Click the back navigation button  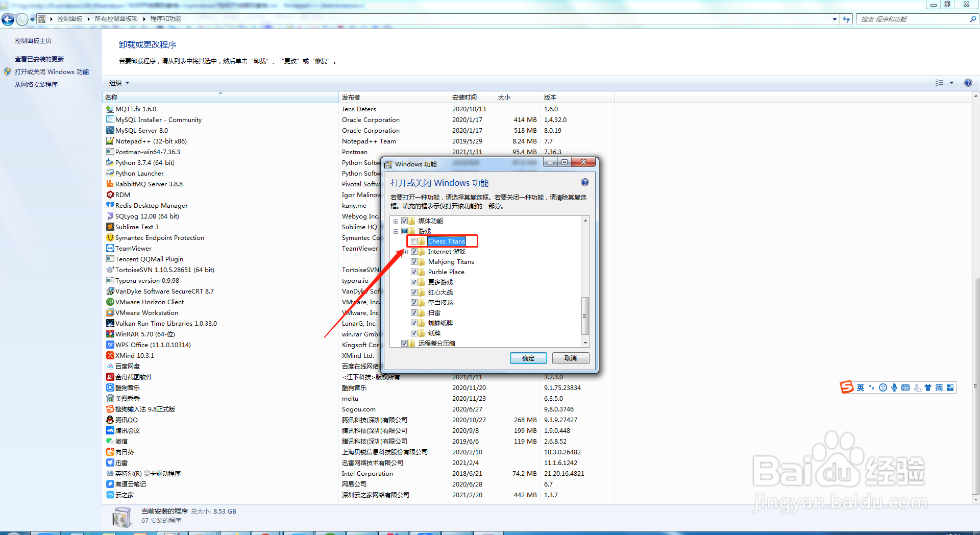pos(8,19)
